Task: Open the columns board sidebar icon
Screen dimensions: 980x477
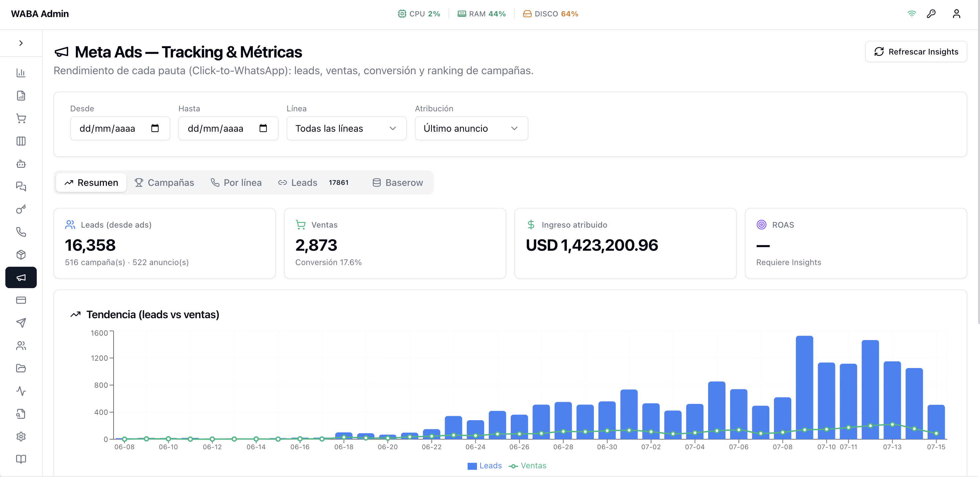Action: tap(21, 141)
